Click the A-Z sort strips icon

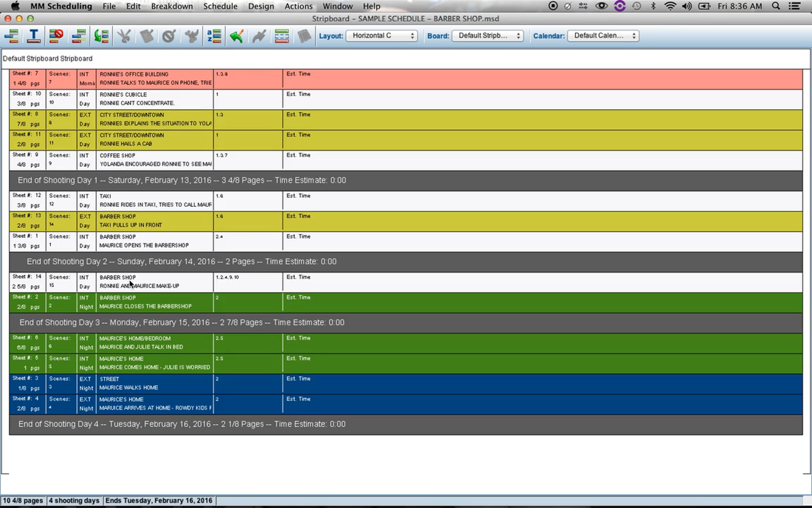(214, 36)
